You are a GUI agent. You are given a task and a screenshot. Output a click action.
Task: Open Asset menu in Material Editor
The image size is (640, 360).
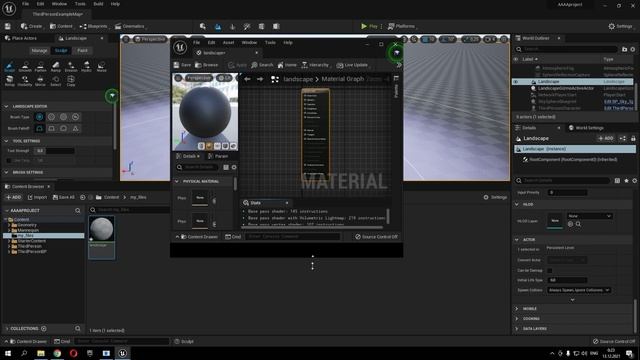228,42
